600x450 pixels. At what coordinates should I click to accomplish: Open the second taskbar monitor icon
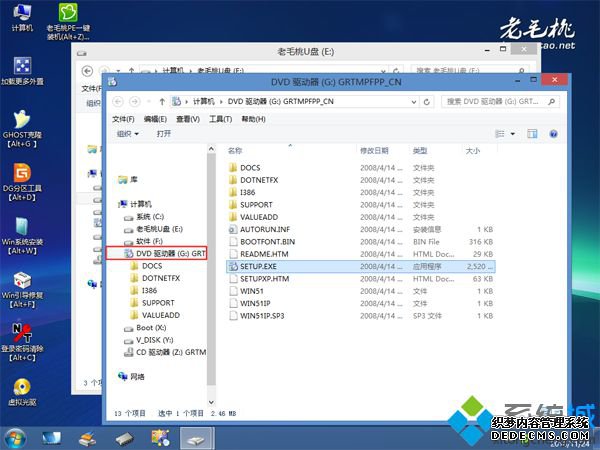click(x=51, y=439)
